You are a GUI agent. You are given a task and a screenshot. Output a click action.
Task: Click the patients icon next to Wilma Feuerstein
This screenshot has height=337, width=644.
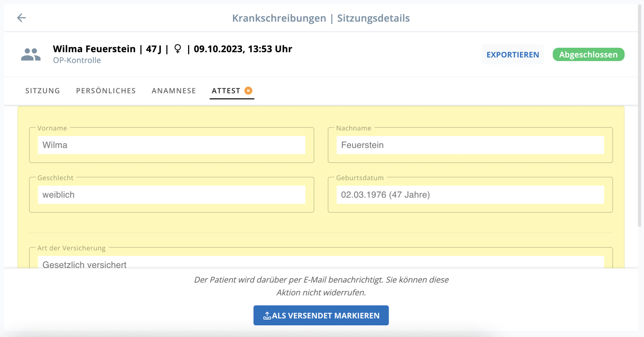(x=31, y=54)
